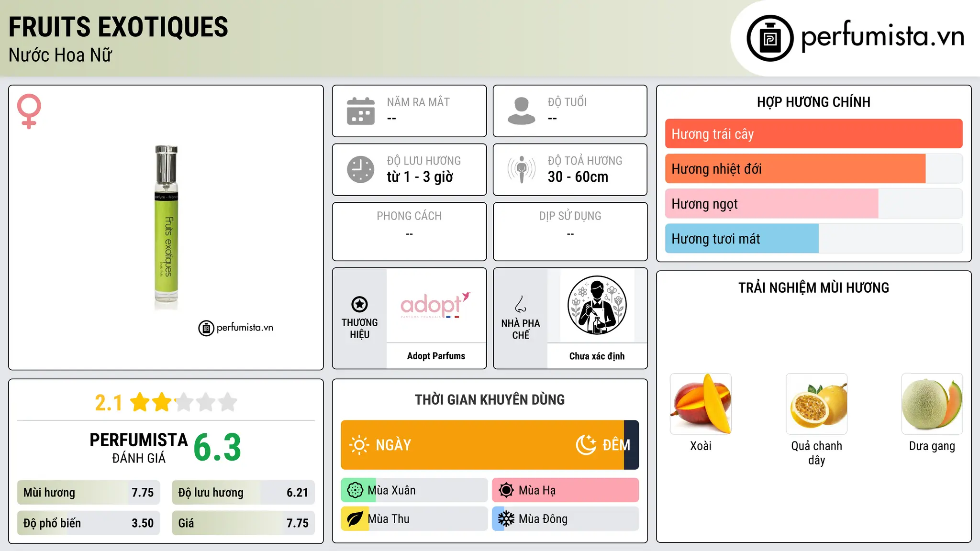Click the Dưa gang note label
Image resolution: width=980 pixels, height=551 pixels.
click(x=932, y=446)
